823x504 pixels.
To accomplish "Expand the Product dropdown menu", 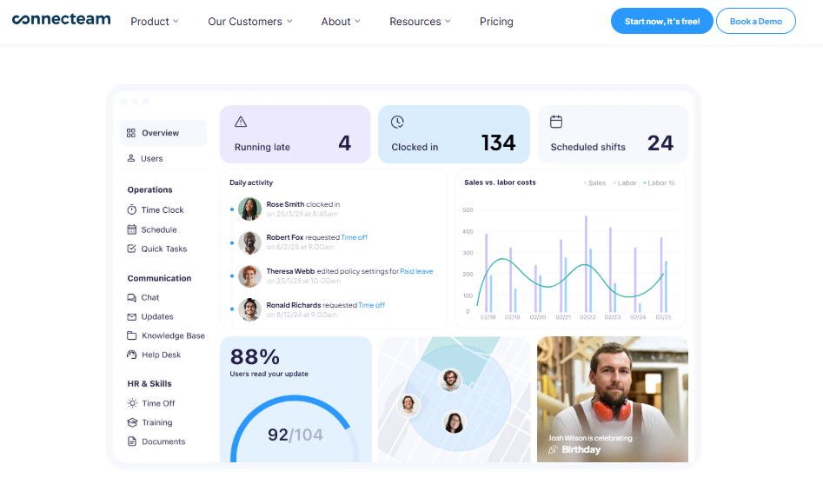I will coord(155,22).
